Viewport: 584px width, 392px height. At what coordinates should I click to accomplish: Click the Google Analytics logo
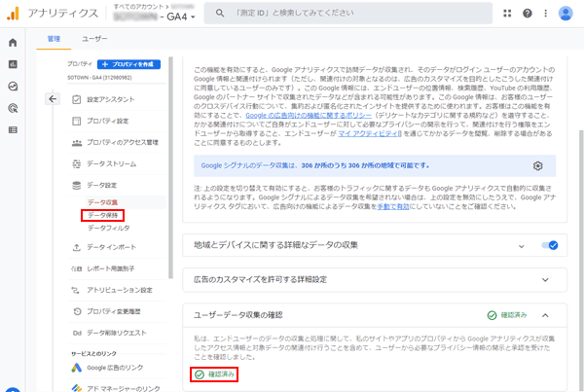(x=13, y=14)
